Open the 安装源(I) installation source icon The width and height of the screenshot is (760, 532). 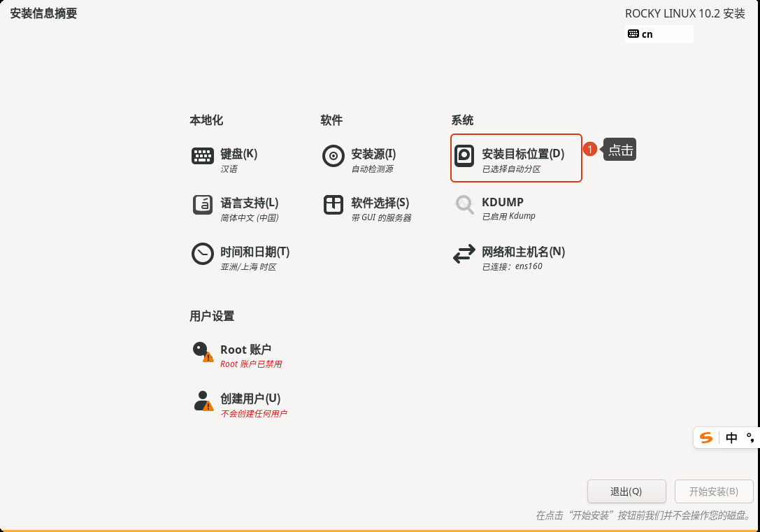point(334,156)
